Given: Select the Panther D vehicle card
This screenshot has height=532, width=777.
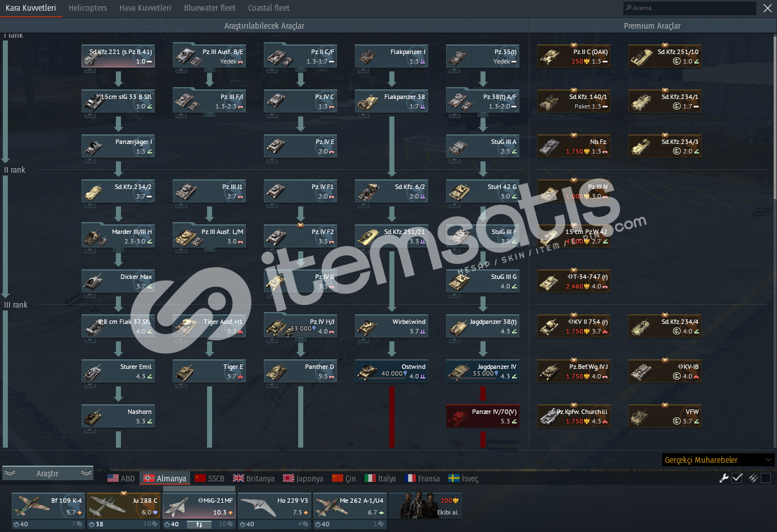Looking at the screenshot, I should click(300, 371).
